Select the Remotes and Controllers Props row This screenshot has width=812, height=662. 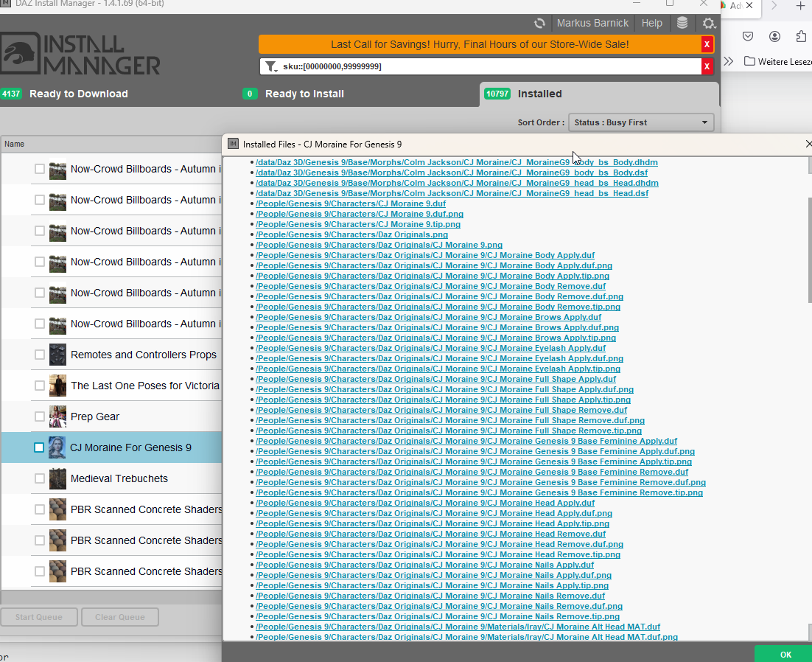coord(111,355)
